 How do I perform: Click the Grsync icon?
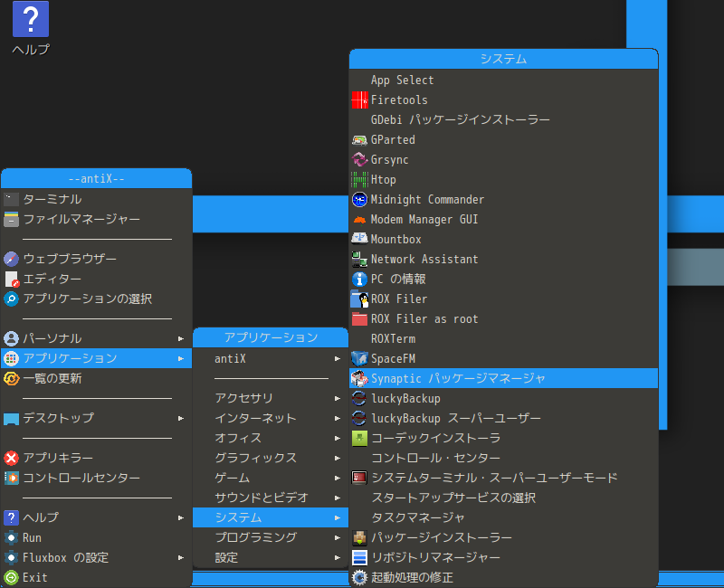pos(359,160)
